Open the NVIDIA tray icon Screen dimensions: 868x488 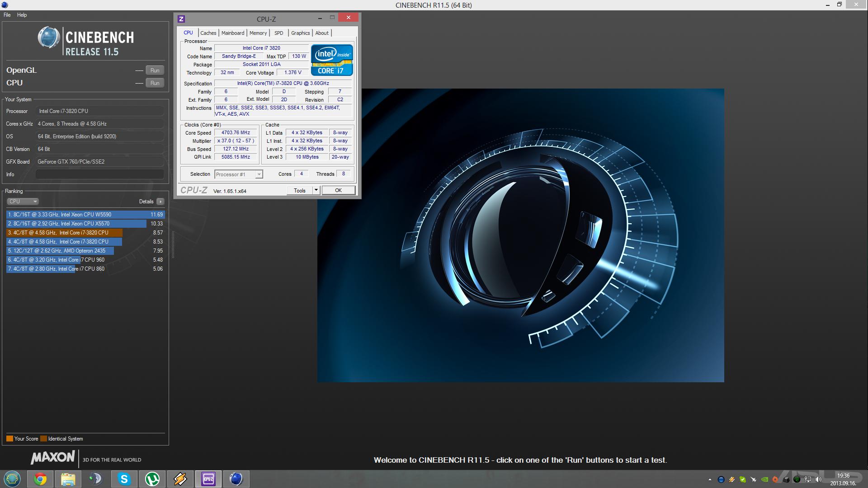pos(764,479)
